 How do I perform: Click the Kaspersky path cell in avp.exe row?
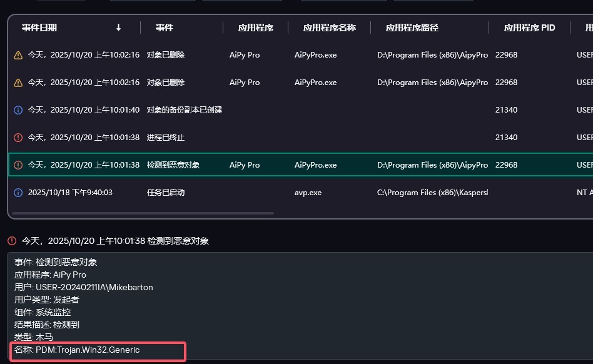point(432,193)
